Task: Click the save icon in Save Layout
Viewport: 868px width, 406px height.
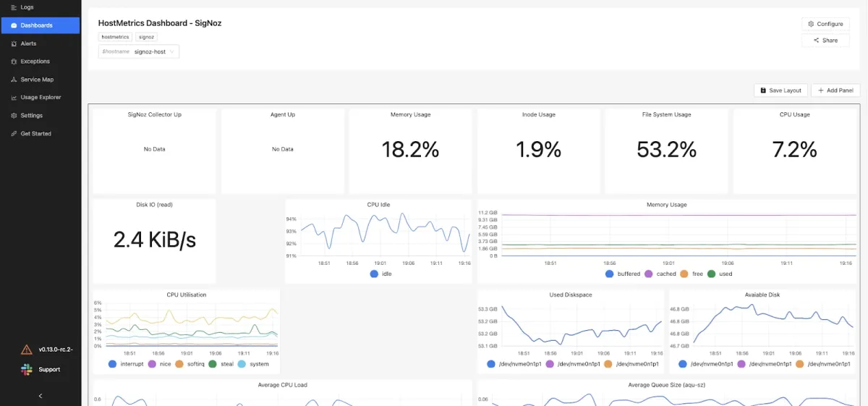Action: (x=763, y=90)
